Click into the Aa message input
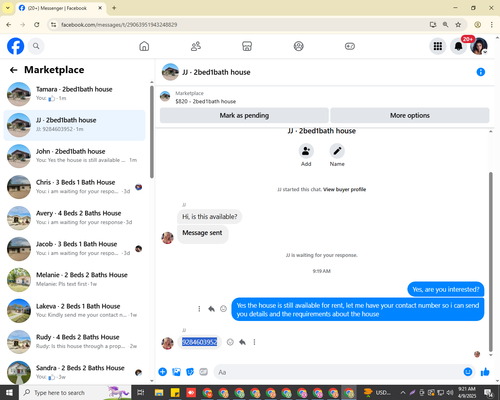This screenshot has width=500, height=400. coord(337,372)
